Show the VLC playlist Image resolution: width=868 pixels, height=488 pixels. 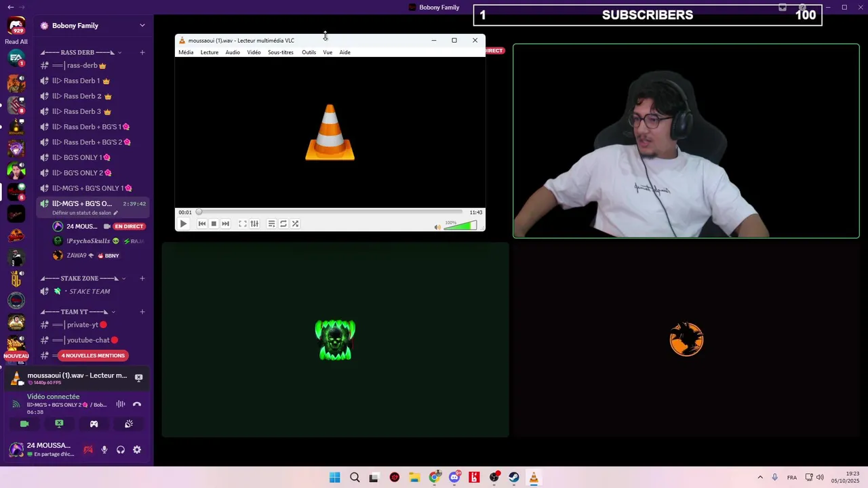(271, 224)
